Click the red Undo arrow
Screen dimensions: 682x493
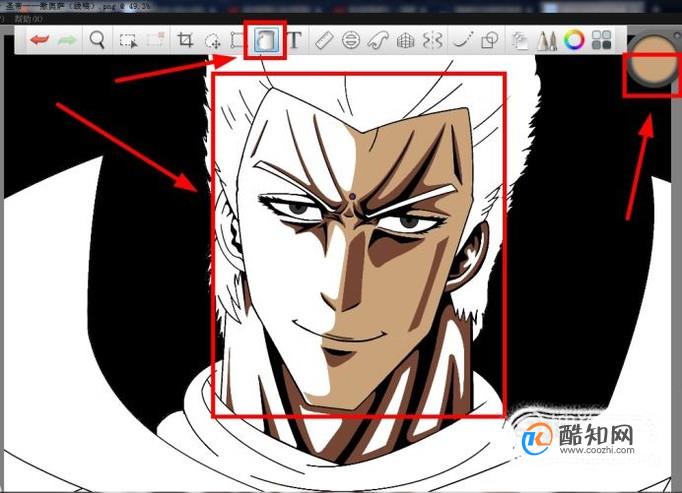[39, 40]
